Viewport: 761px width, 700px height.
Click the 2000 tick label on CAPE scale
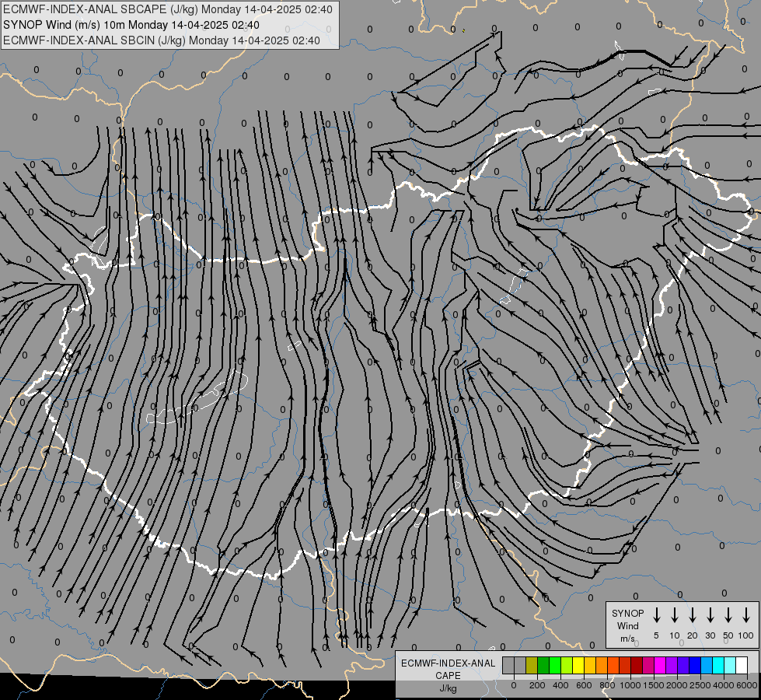pos(677,685)
